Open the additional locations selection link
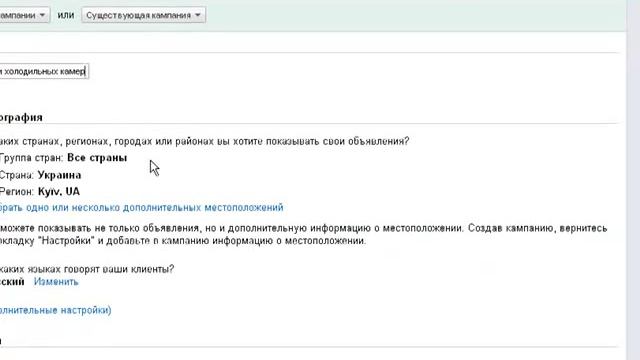The image size is (640, 360). tap(142, 207)
